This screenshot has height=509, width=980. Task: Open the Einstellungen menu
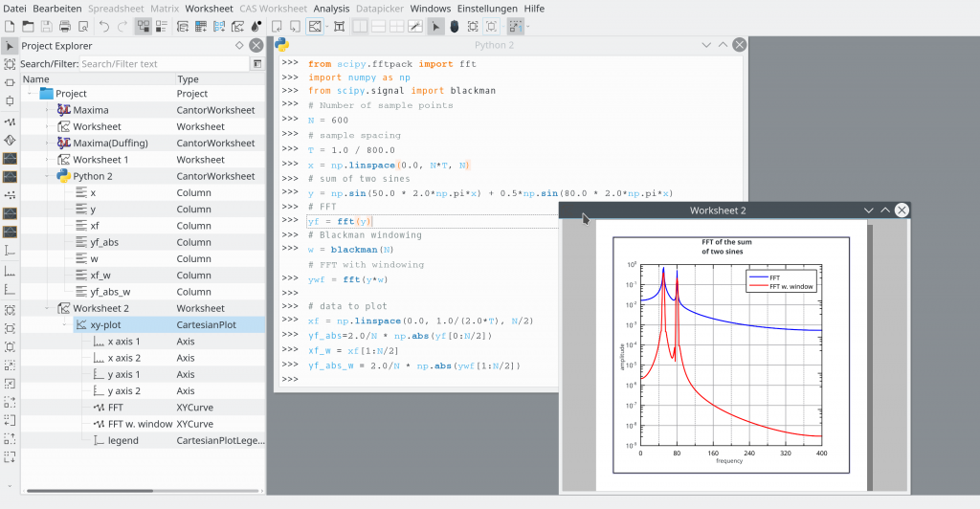click(x=488, y=9)
